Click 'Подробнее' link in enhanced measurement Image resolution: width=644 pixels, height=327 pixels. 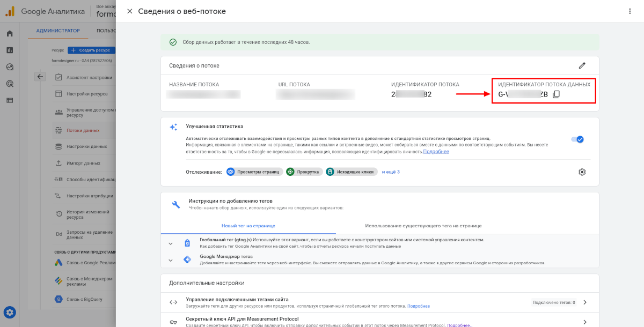(x=436, y=152)
